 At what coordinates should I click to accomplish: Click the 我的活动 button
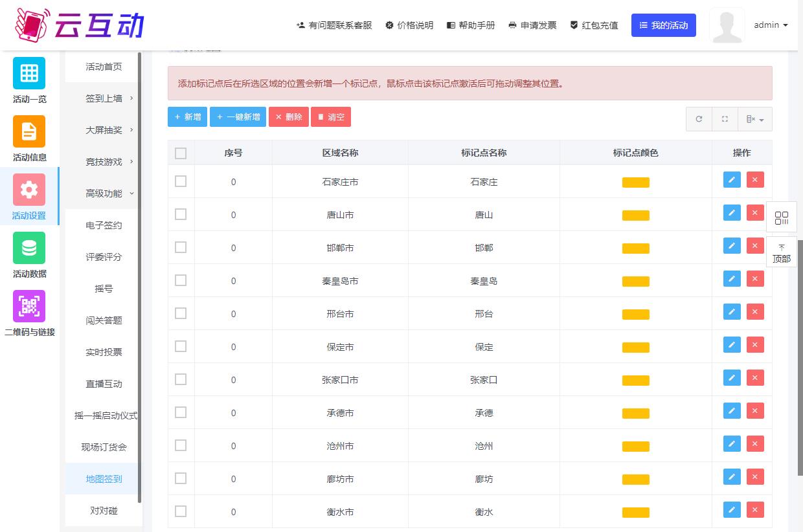663,25
